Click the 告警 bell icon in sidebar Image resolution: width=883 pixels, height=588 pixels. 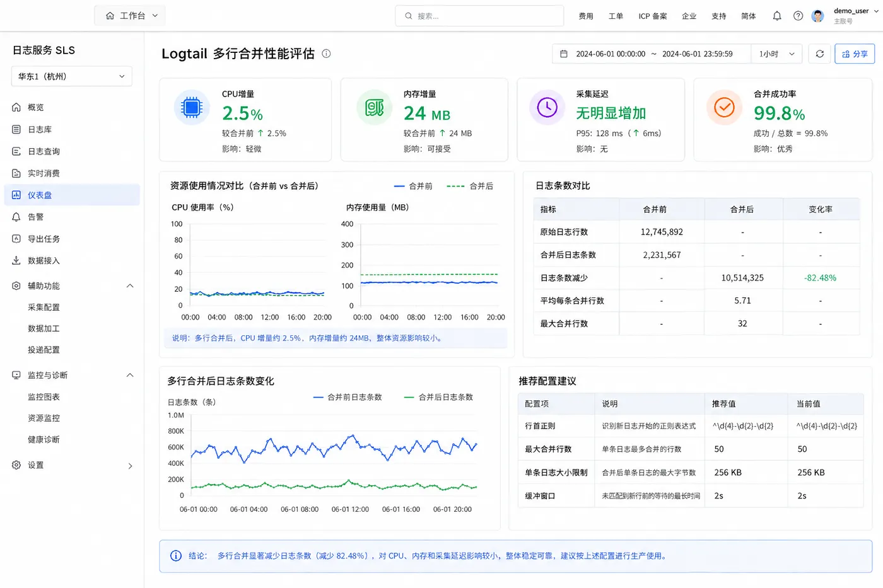click(16, 217)
